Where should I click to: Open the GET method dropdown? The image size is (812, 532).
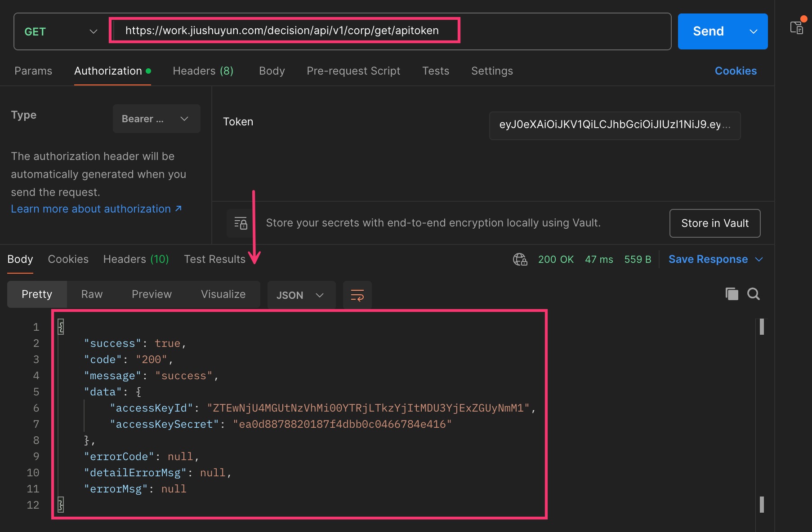[x=61, y=31]
